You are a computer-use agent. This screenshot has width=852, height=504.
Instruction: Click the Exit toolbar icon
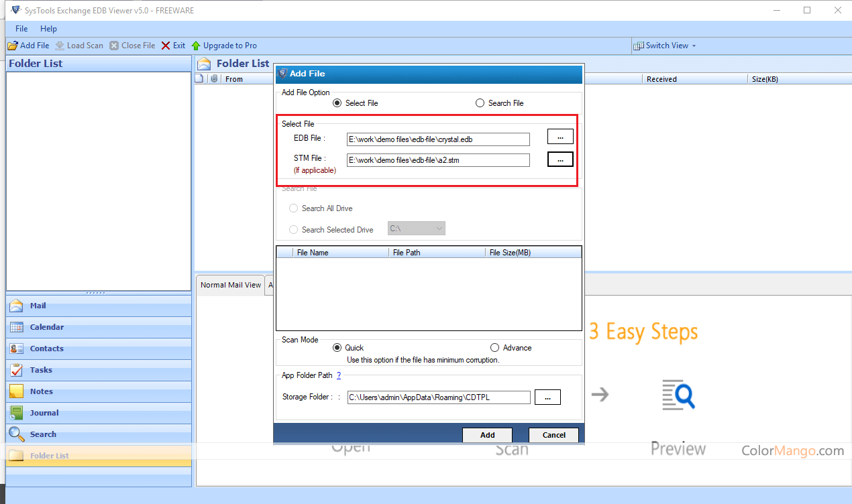point(166,46)
